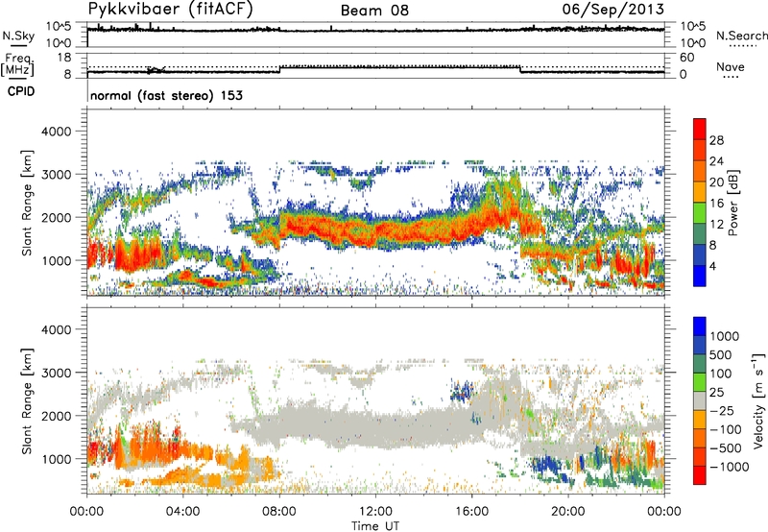Click the '-1000' velocity colorbar tick
768x532 pixels.
pyautogui.click(x=730, y=467)
